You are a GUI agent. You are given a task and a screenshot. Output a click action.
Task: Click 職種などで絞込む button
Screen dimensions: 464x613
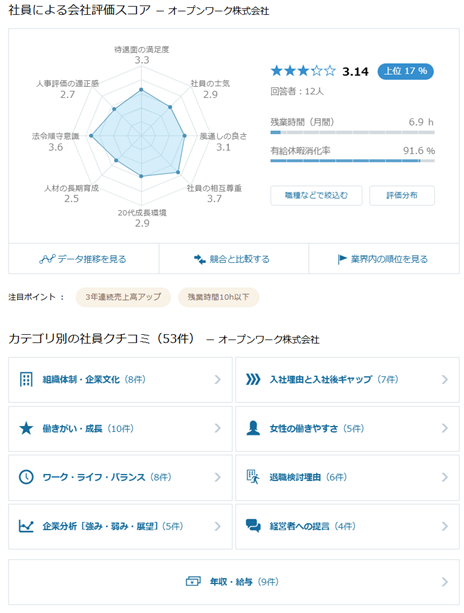316,195
